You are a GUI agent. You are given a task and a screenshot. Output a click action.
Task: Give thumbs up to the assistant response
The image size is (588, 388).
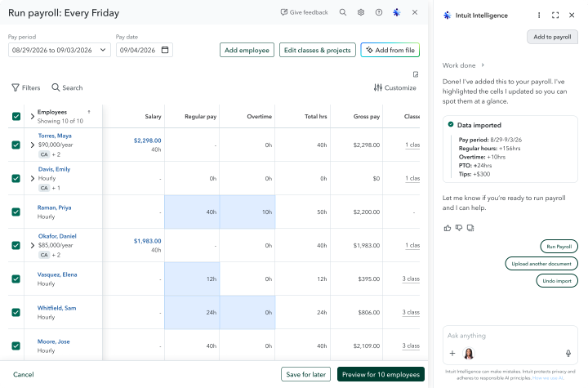[x=448, y=228]
